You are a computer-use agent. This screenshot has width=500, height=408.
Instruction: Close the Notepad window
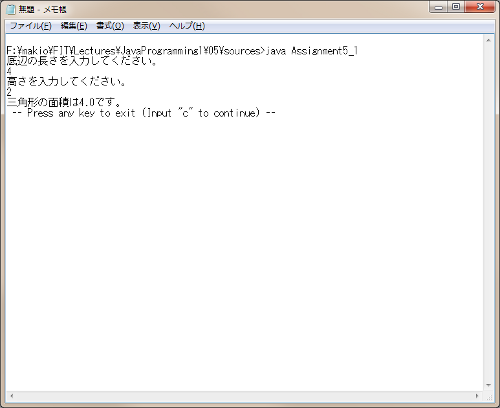[x=480, y=7]
